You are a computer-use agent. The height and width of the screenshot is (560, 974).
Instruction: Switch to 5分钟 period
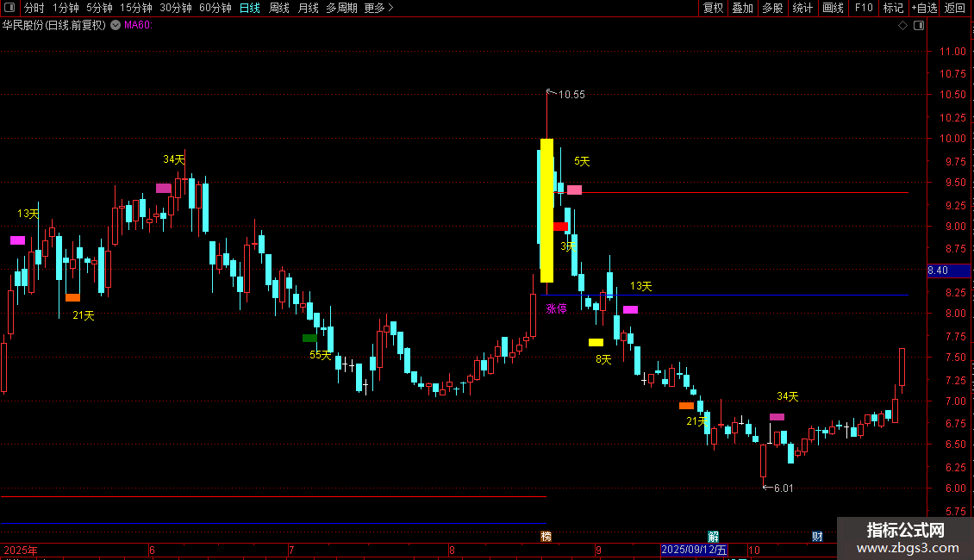click(x=99, y=8)
